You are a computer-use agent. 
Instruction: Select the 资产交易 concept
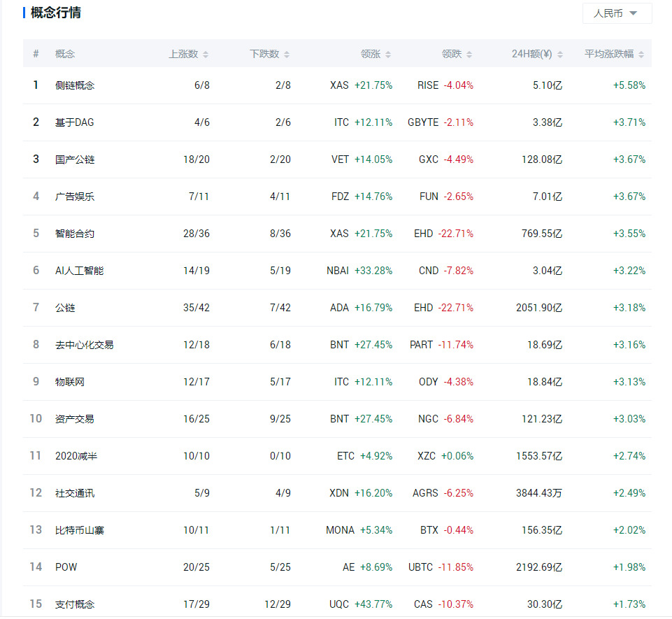coord(75,419)
